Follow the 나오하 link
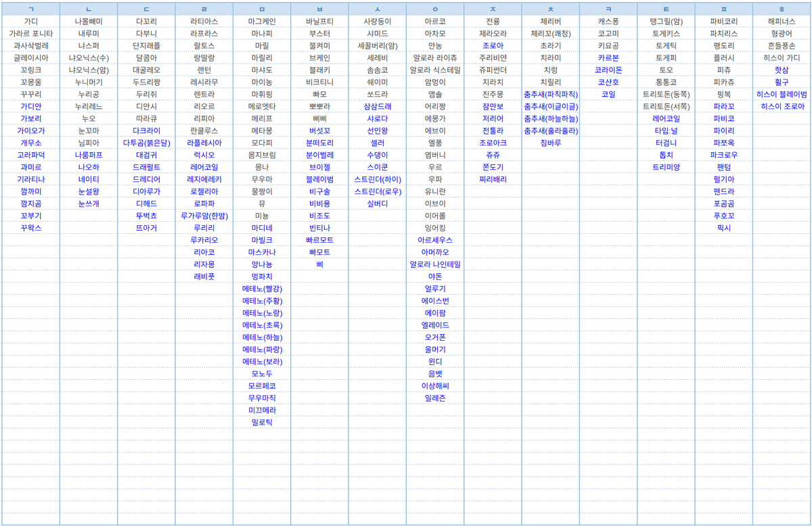 pyautogui.click(x=89, y=167)
